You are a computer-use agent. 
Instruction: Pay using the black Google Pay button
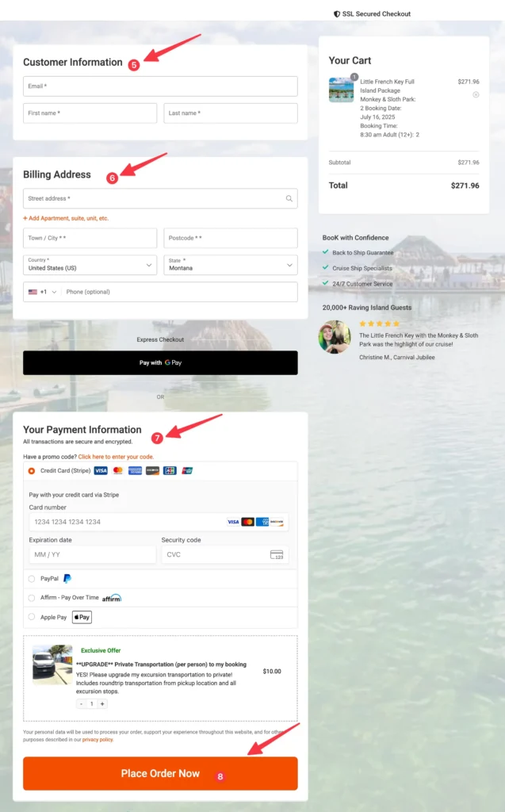(160, 363)
